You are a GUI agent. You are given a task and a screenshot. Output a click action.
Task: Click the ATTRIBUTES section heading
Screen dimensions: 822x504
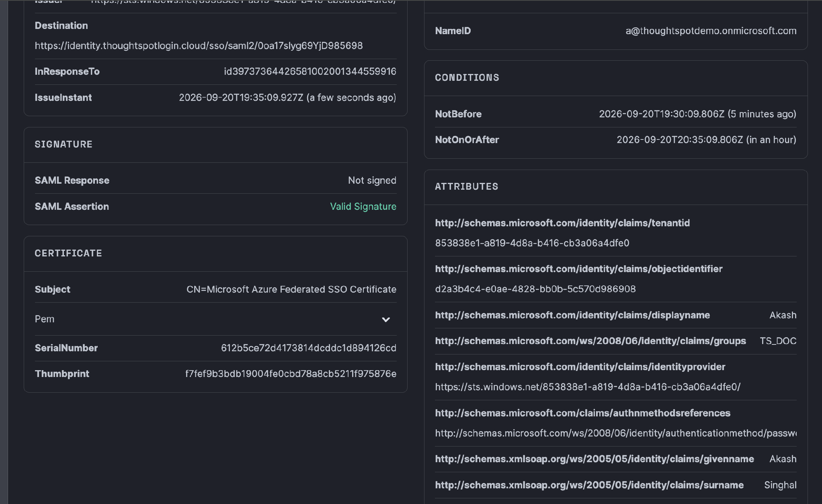click(x=467, y=186)
